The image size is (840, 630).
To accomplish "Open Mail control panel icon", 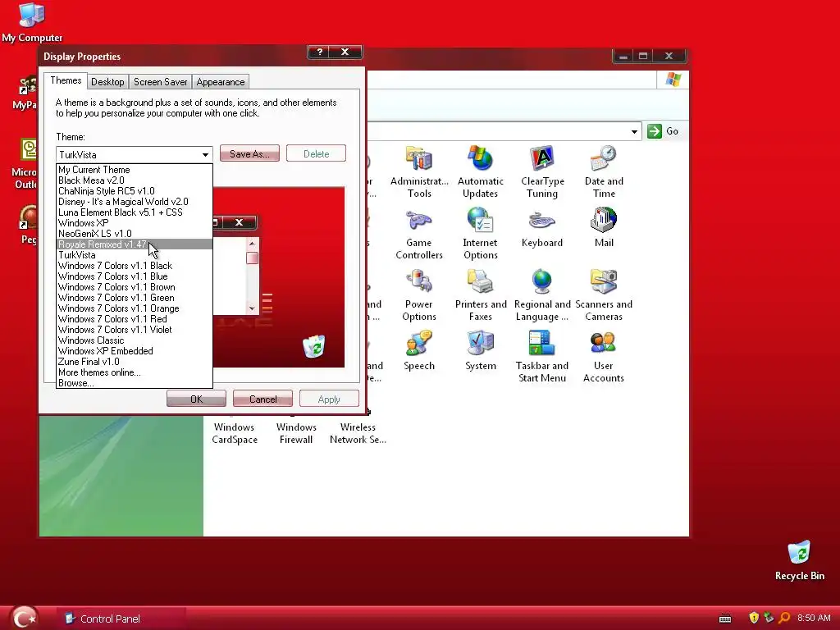I will [604, 228].
